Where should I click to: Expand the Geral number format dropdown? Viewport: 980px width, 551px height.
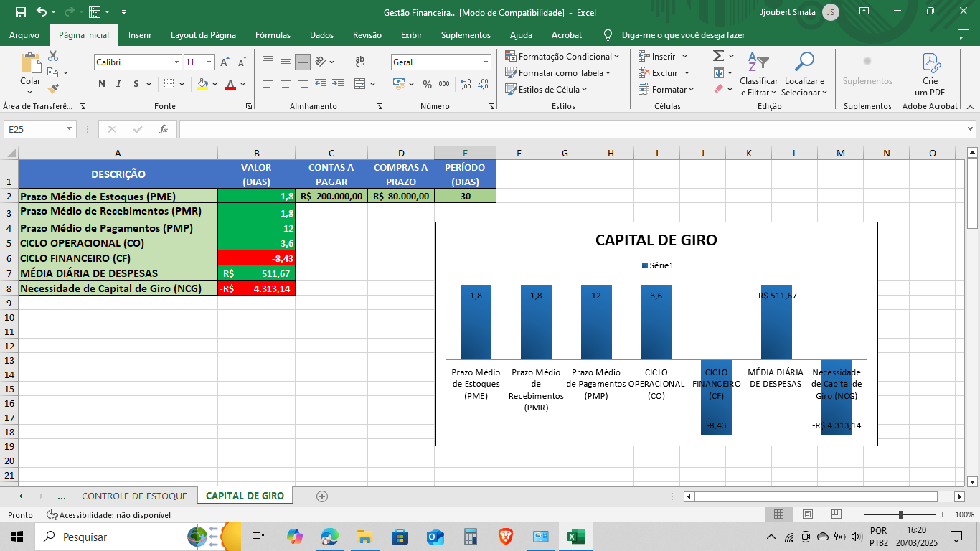click(486, 62)
